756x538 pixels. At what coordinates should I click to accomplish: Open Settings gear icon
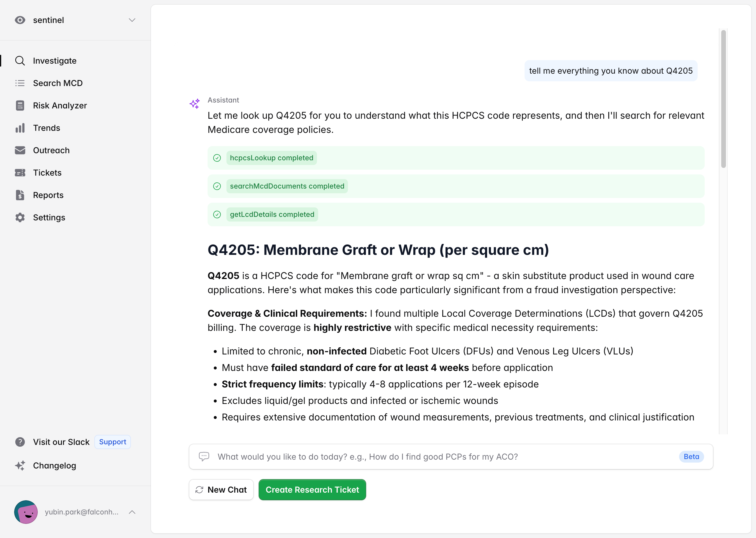click(x=20, y=218)
